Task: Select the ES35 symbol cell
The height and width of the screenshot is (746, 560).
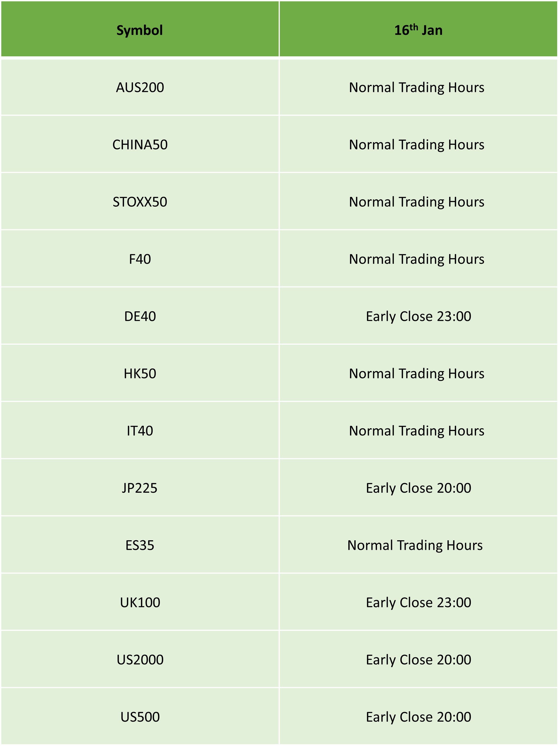Action: pyautogui.click(x=140, y=545)
